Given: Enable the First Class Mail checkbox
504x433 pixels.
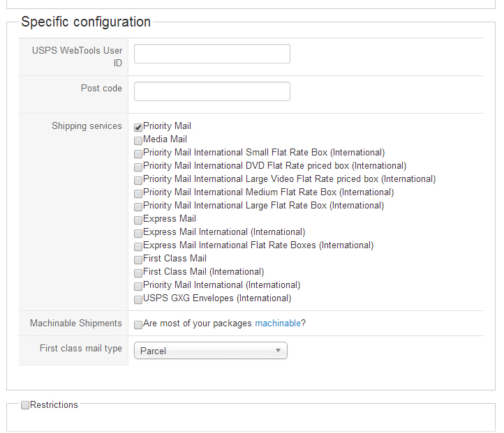Looking at the screenshot, I should (x=138, y=259).
